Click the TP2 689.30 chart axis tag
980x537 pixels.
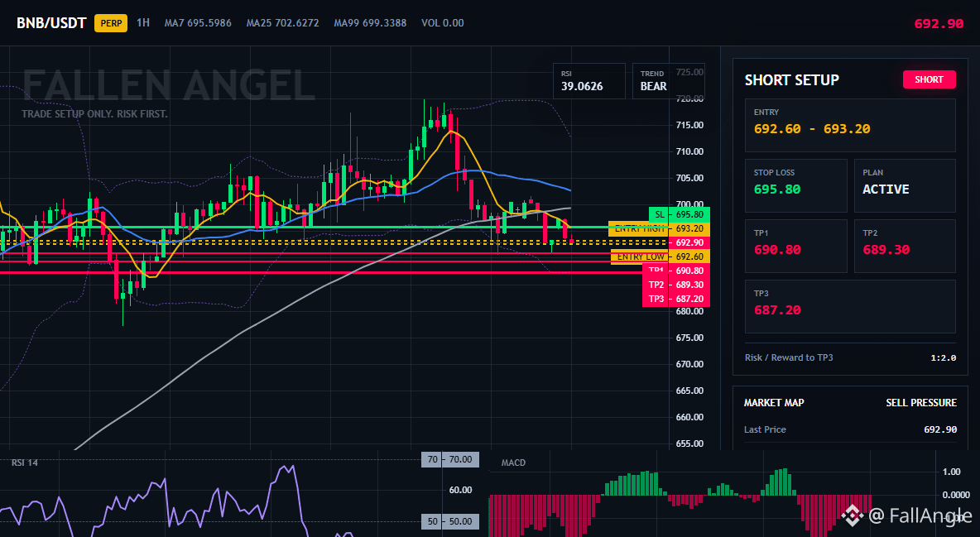tap(676, 285)
